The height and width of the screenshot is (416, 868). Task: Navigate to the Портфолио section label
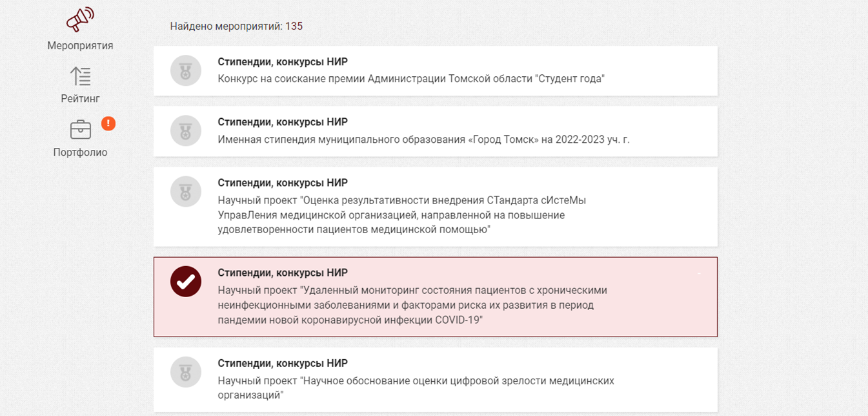coord(80,152)
